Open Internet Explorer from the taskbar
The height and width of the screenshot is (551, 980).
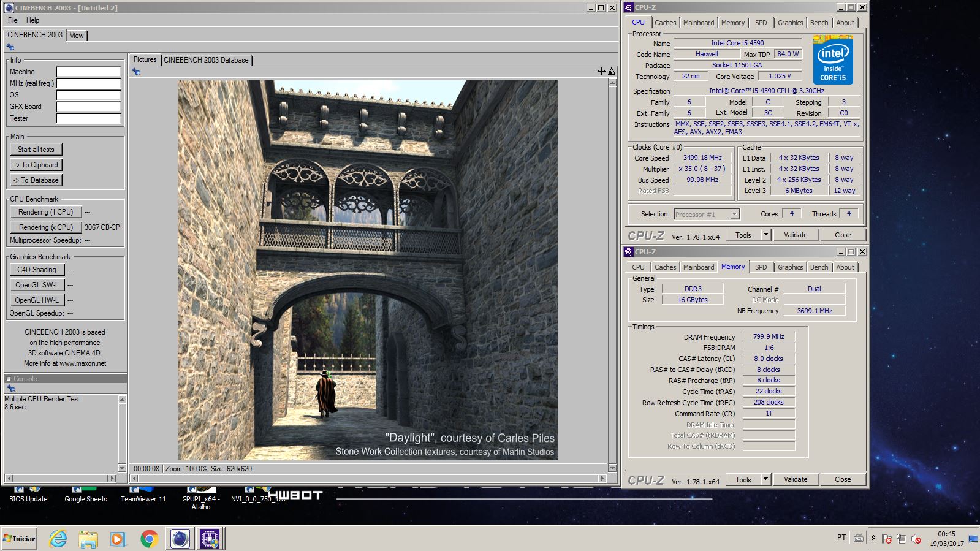click(58, 539)
